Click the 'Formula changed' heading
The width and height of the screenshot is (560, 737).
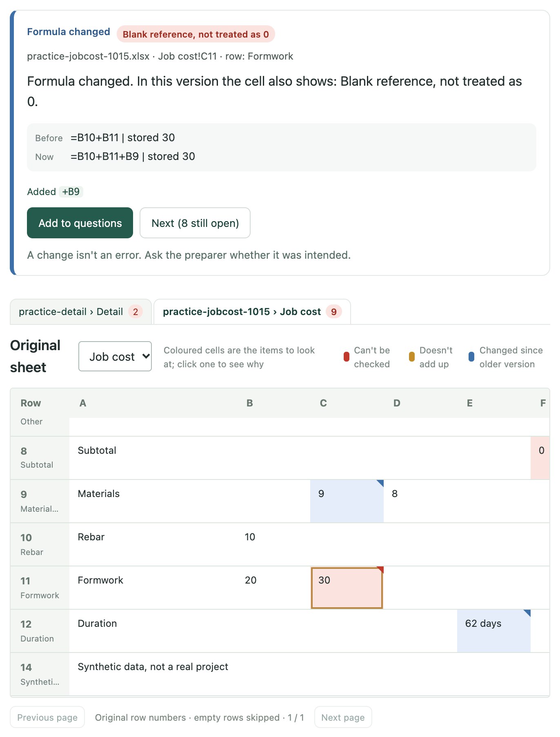coord(69,32)
